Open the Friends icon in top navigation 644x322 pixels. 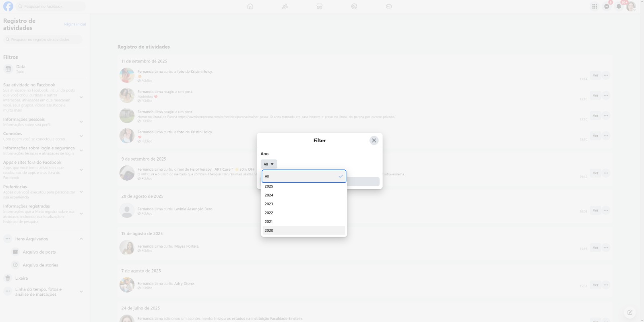pos(285,6)
